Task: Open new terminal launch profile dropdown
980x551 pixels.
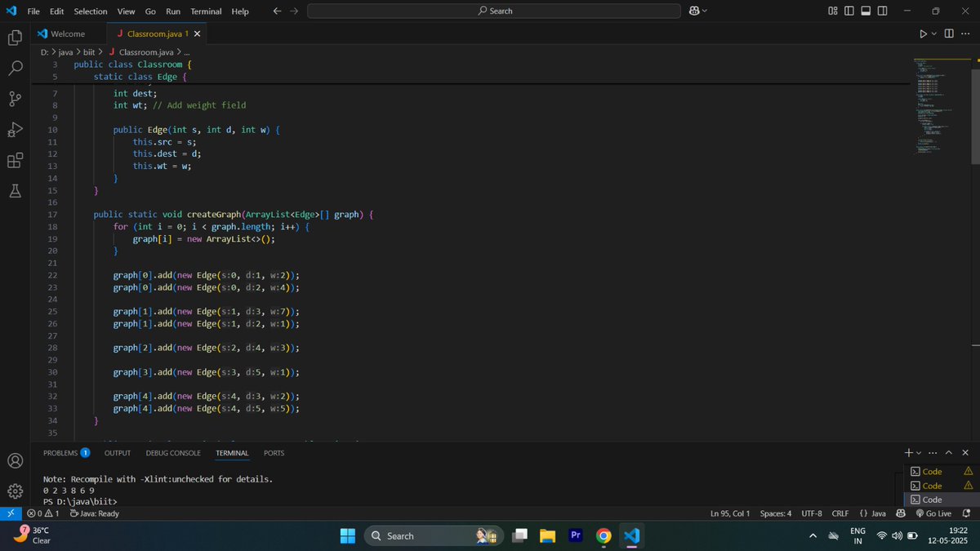Action: pos(919,452)
